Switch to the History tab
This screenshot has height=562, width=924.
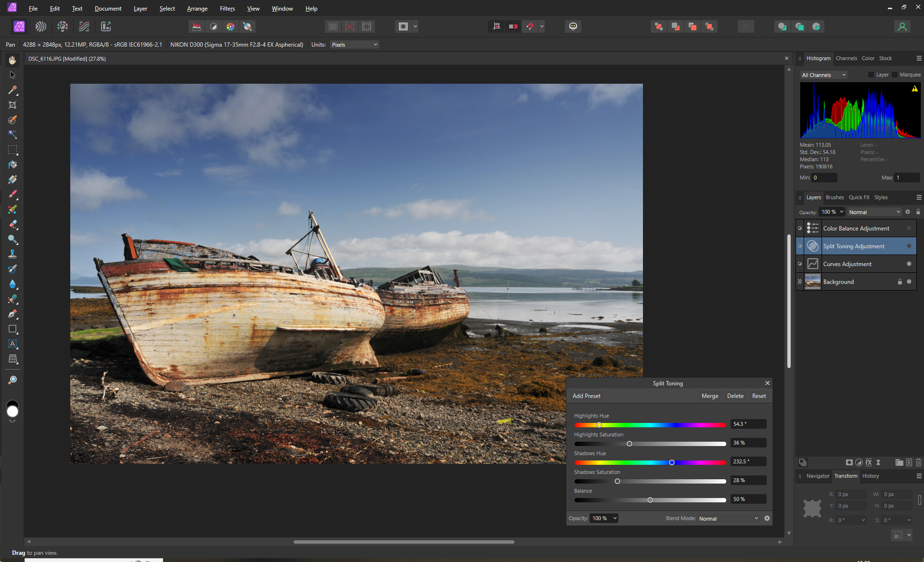[870, 476]
